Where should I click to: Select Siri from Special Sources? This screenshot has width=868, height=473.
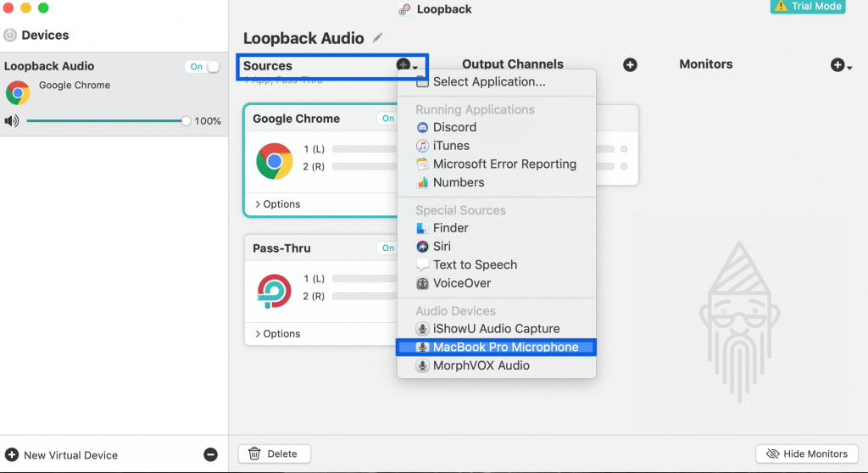(497, 247)
